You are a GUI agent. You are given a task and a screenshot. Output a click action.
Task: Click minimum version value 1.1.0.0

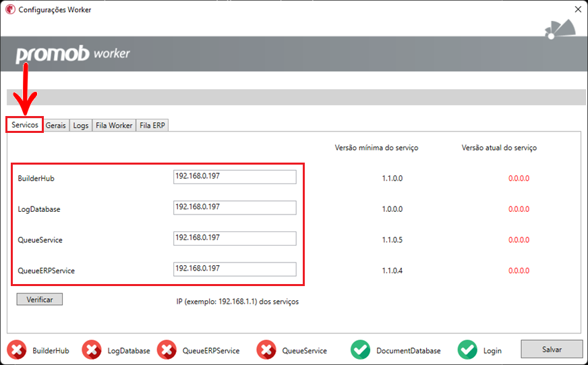point(392,178)
